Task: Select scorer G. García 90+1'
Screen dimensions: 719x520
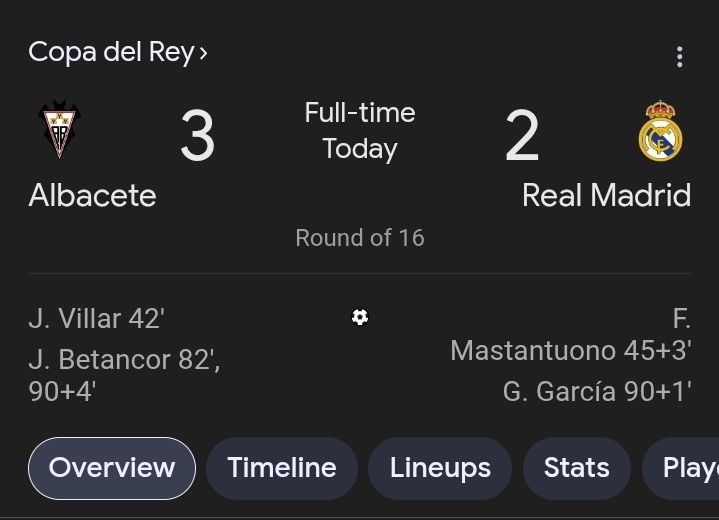Action: pos(597,391)
